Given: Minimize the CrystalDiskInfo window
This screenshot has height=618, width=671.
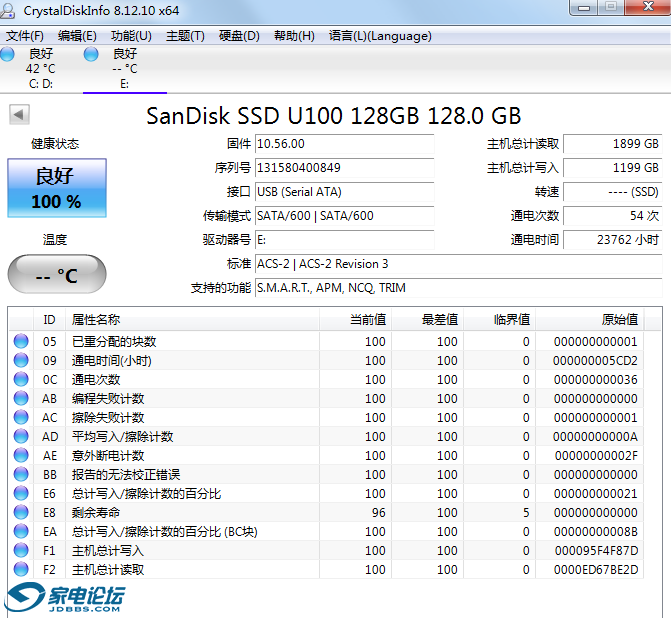Looking at the screenshot, I should 583,8.
